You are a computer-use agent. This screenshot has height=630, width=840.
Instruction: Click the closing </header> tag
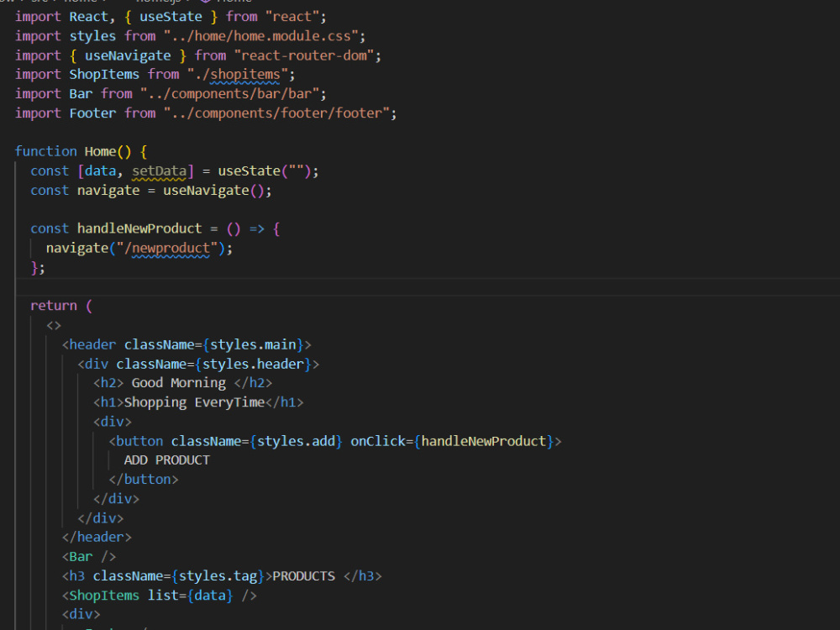(x=97, y=538)
